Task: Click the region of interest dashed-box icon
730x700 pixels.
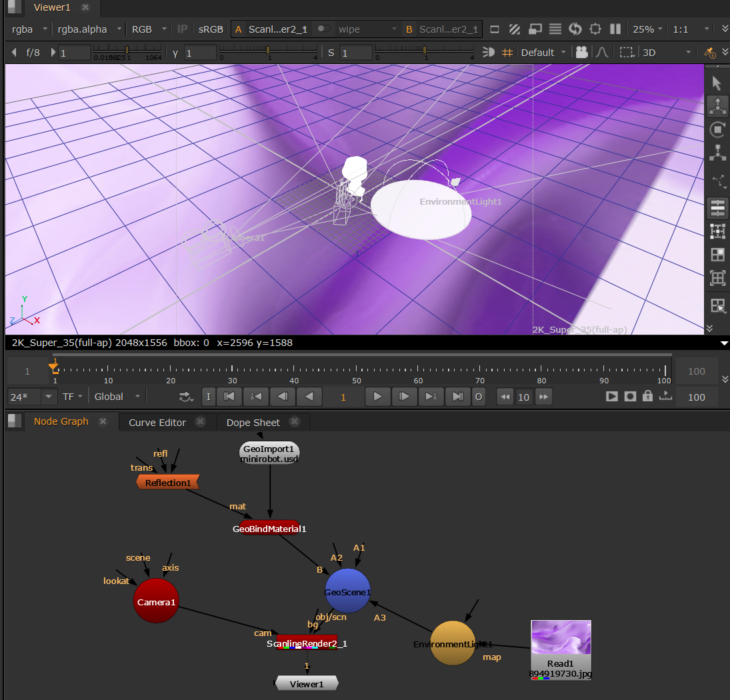Action: click(x=626, y=52)
